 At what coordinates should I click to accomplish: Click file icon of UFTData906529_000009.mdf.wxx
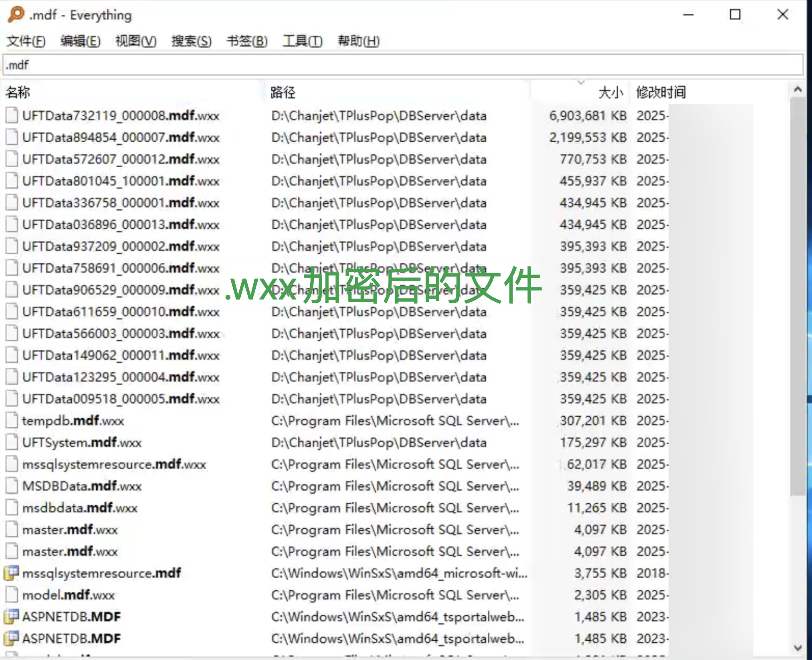coord(12,290)
